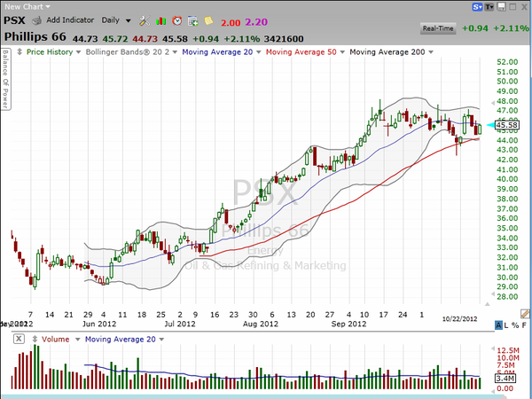The width and height of the screenshot is (532, 399).
Task: Click the red 2.00 value in toolbar
Action: tap(231, 22)
